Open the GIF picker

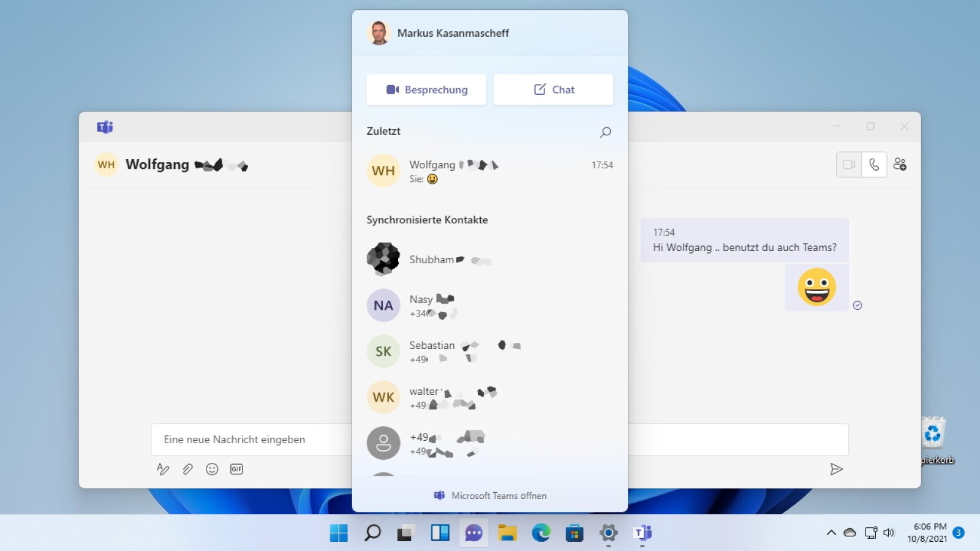(x=236, y=469)
